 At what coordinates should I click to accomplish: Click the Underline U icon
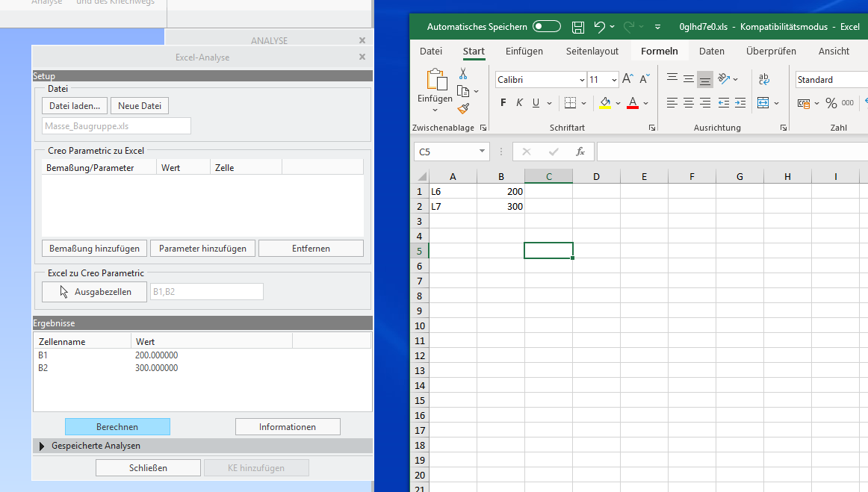[x=535, y=102]
